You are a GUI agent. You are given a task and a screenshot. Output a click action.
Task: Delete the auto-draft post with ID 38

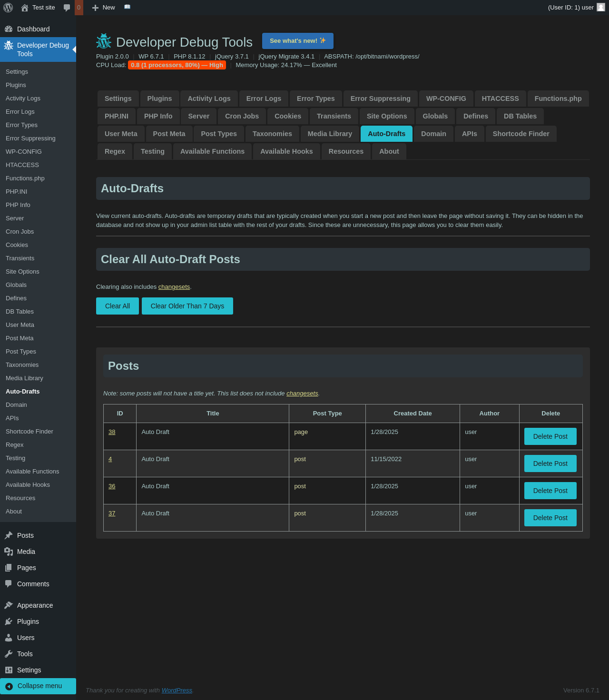point(550,436)
